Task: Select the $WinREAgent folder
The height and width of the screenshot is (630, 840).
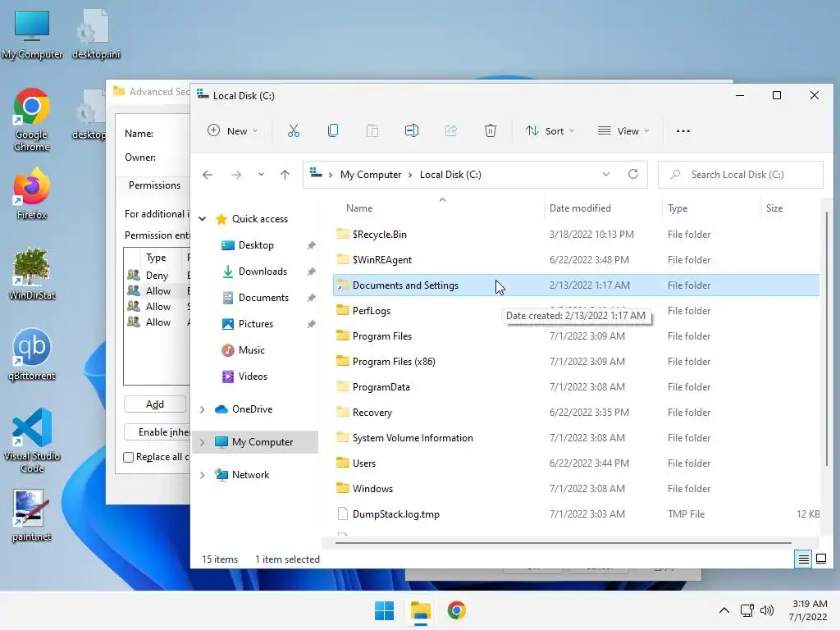Action: click(x=576, y=260)
